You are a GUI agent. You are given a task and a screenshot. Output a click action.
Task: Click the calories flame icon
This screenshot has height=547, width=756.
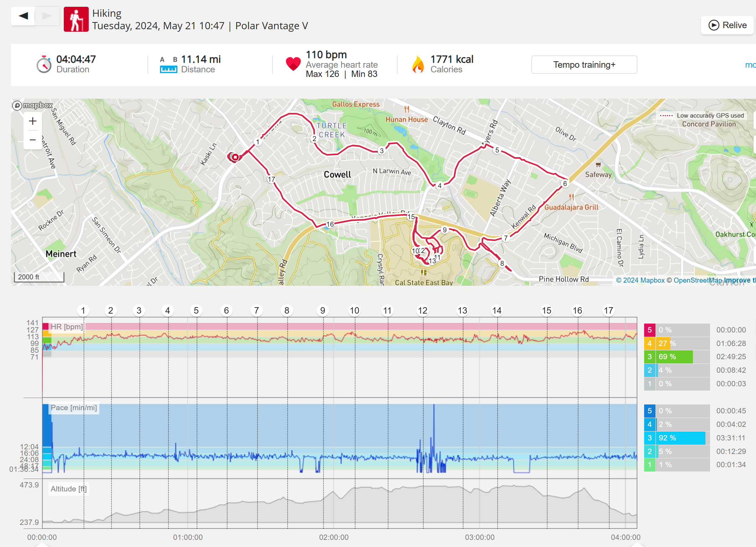click(418, 64)
